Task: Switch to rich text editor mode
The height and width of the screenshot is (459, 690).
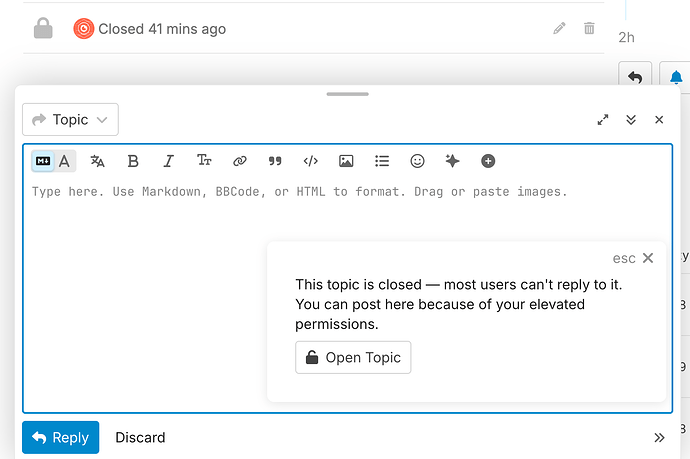Action: [x=65, y=161]
